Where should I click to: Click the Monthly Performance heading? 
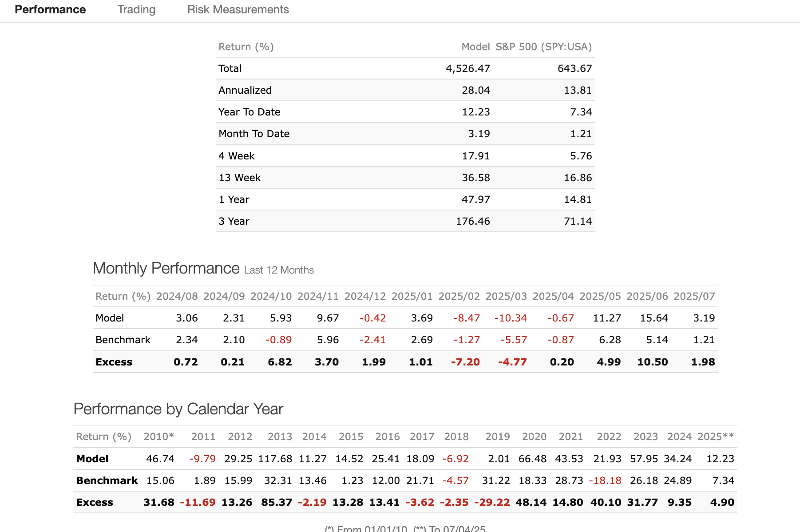pos(166,269)
